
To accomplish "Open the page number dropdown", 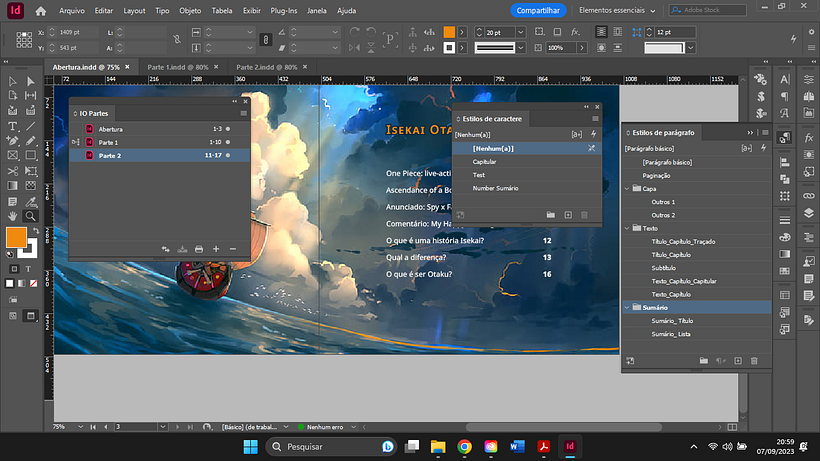I will tap(163, 427).
